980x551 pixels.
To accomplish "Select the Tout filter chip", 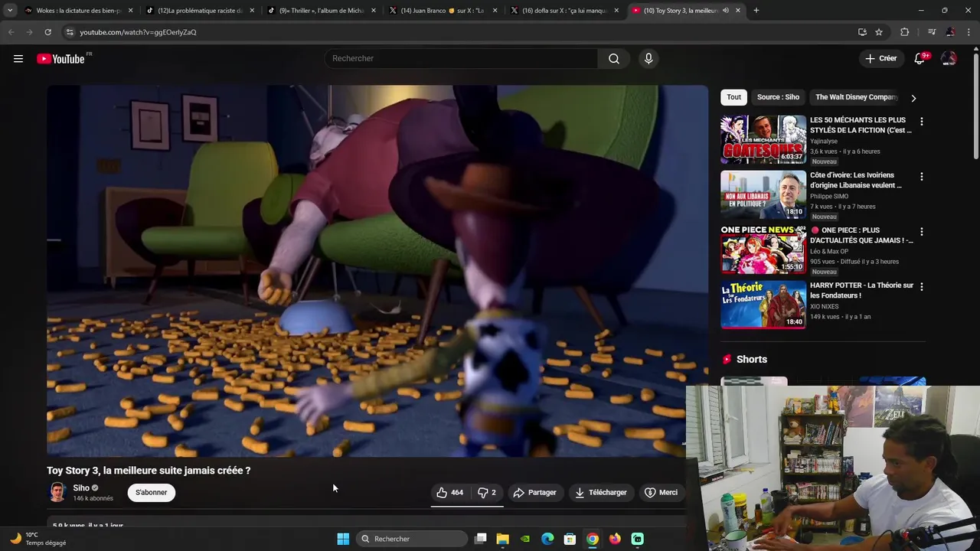I will tap(733, 97).
